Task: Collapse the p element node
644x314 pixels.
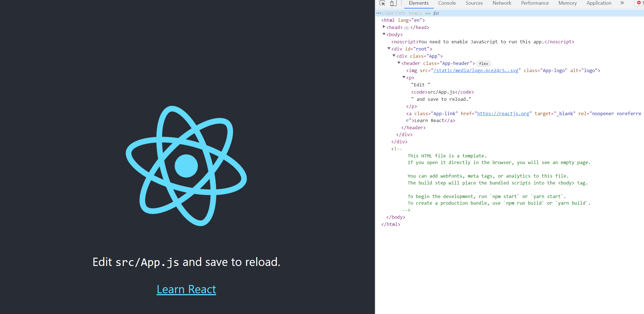Action: (x=404, y=77)
